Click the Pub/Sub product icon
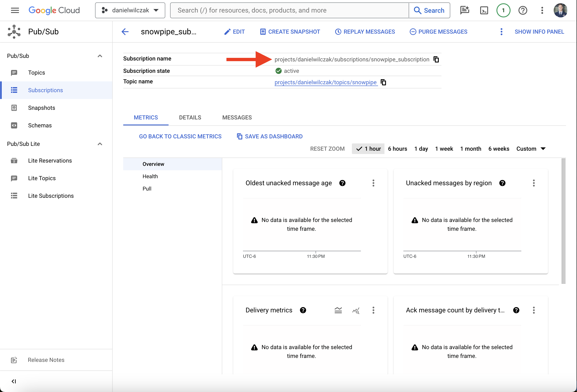577x392 pixels. 14,31
